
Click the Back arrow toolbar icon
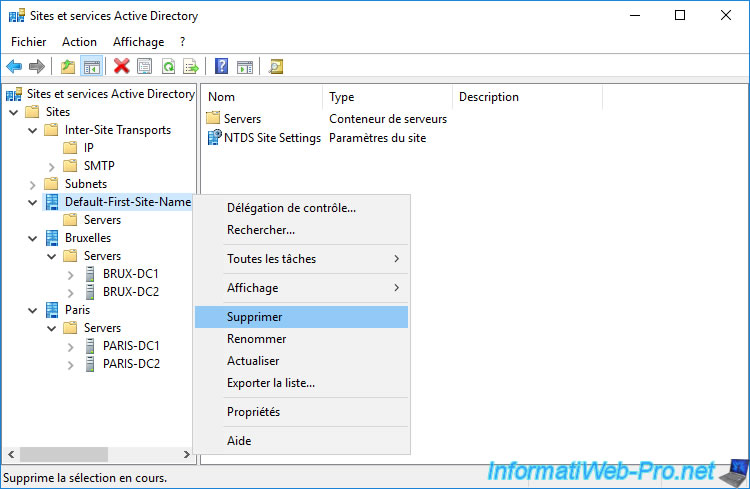pos(14,67)
